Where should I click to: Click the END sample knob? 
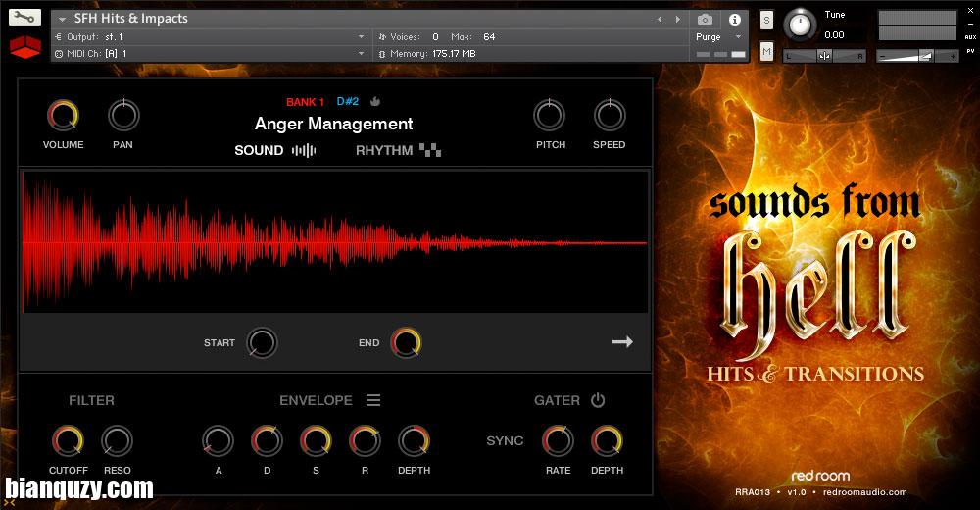(x=407, y=342)
